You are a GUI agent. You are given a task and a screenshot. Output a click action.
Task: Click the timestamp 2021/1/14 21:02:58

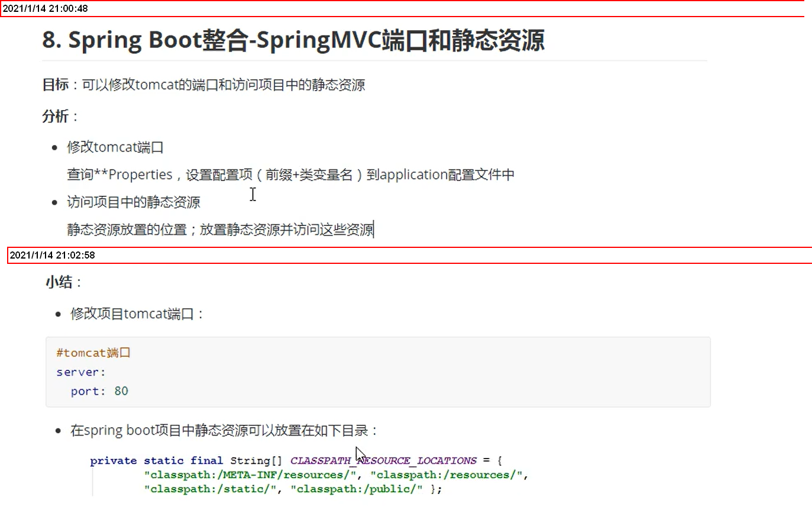point(53,255)
